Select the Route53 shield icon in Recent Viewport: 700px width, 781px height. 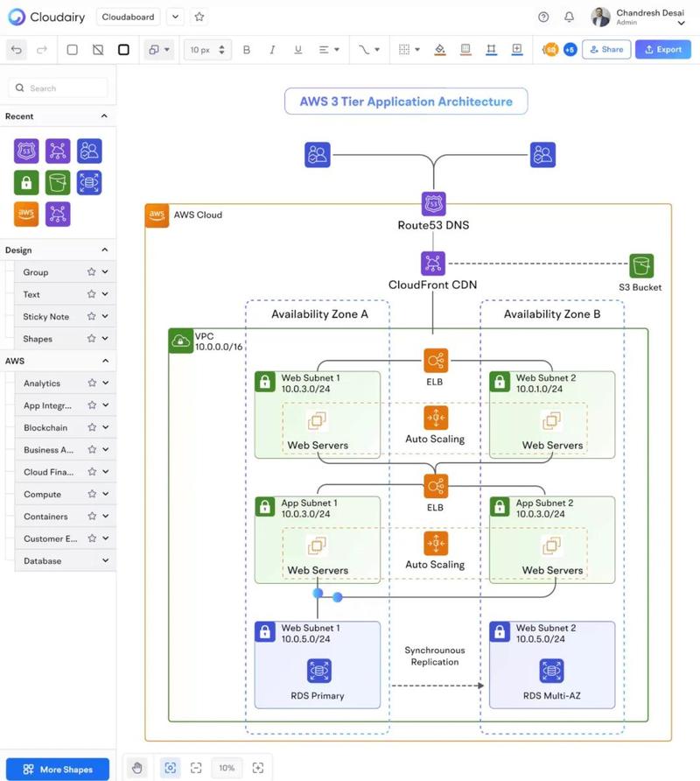pyautogui.click(x=26, y=151)
